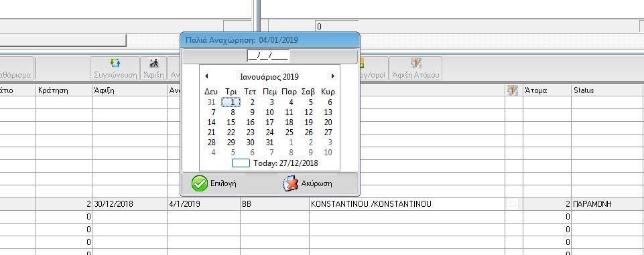Click the Άφιξη Ατόμου toolbar icon
644x255 pixels.
(x=415, y=68)
